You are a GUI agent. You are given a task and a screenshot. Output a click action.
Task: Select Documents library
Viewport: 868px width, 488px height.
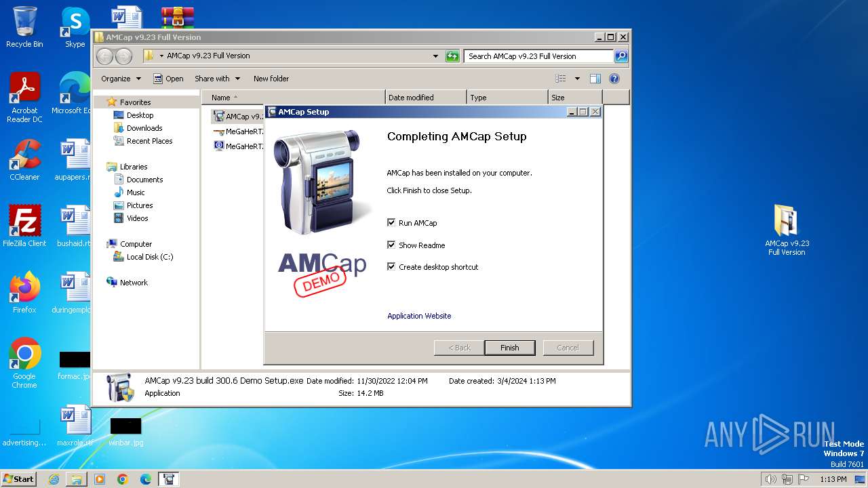144,180
